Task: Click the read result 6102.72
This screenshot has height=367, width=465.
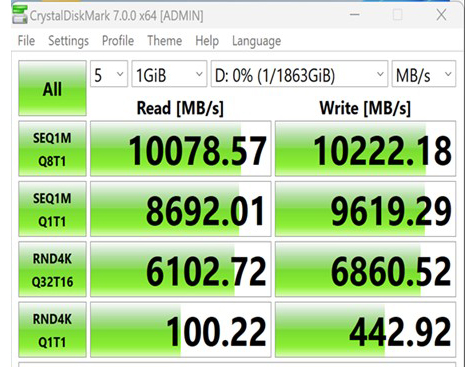Action: coord(181,269)
